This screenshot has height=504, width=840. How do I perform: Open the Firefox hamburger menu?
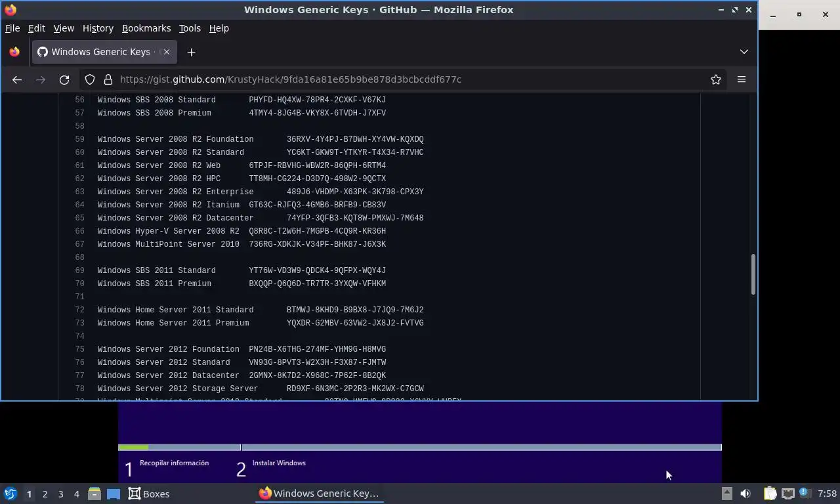coord(742,79)
